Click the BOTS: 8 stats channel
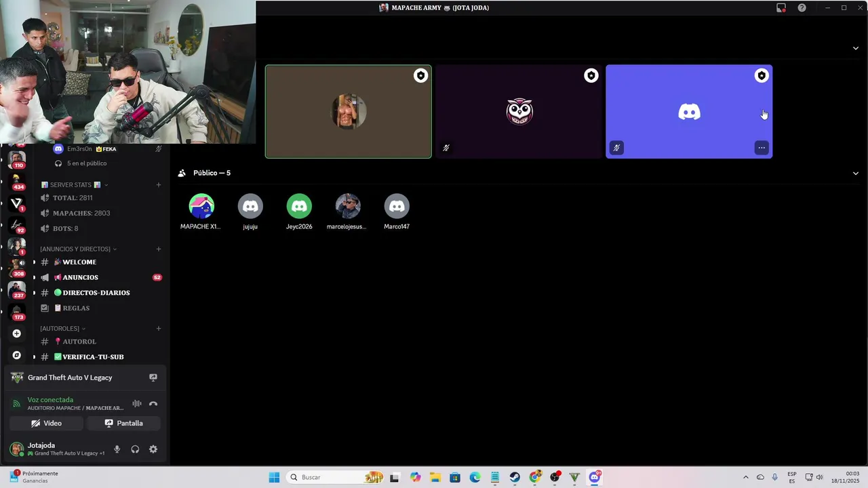 click(x=100, y=228)
